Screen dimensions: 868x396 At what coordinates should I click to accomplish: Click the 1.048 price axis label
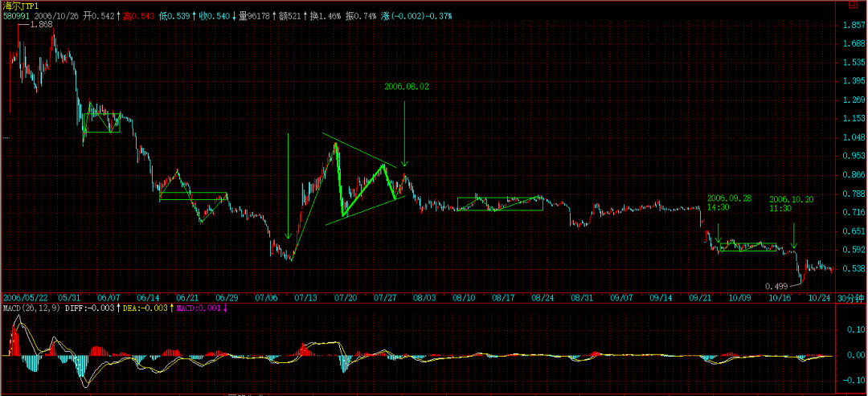(x=853, y=137)
